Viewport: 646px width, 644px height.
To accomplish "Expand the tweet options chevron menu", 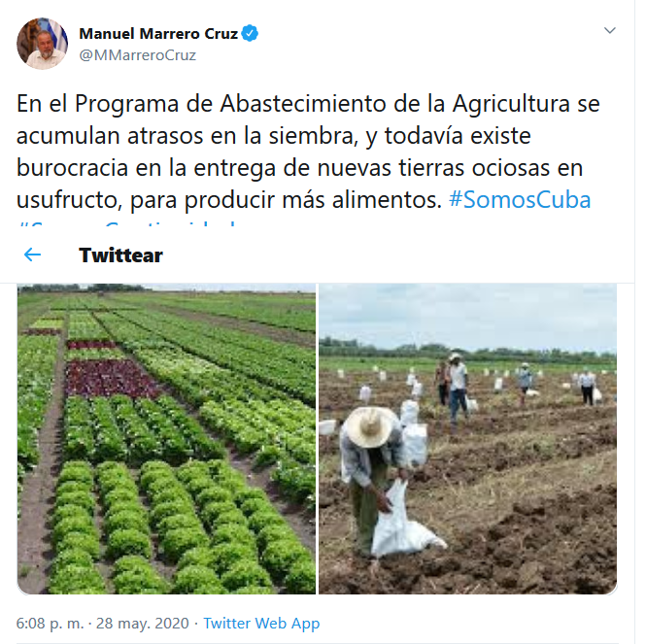I will (x=609, y=30).
